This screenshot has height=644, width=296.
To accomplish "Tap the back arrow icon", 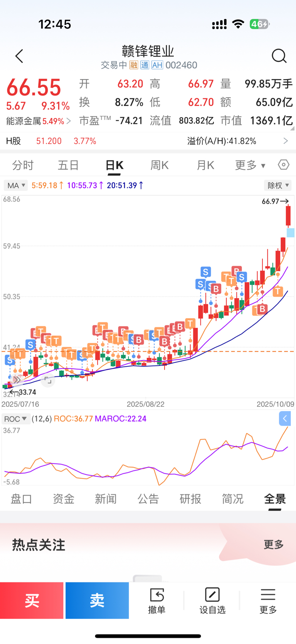I will [19, 56].
